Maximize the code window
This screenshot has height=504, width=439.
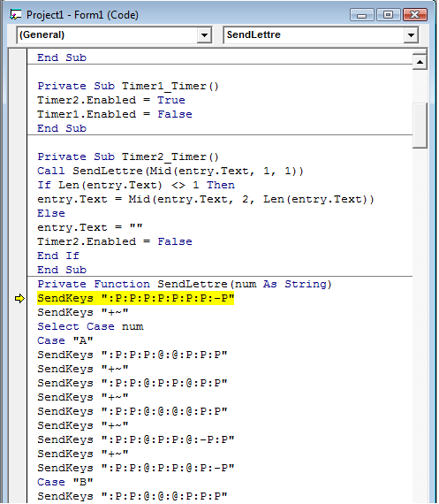point(388,15)
